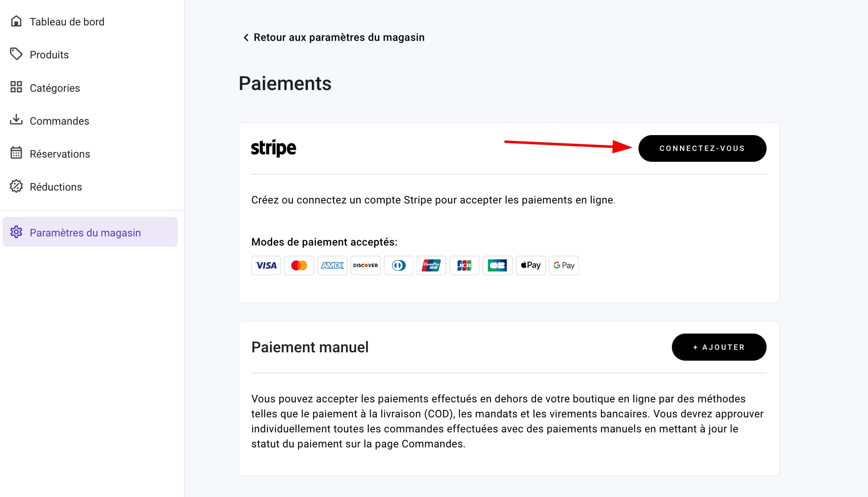Click the Catégories grid icon
868x497 pixels.
(x=16, y=87)
